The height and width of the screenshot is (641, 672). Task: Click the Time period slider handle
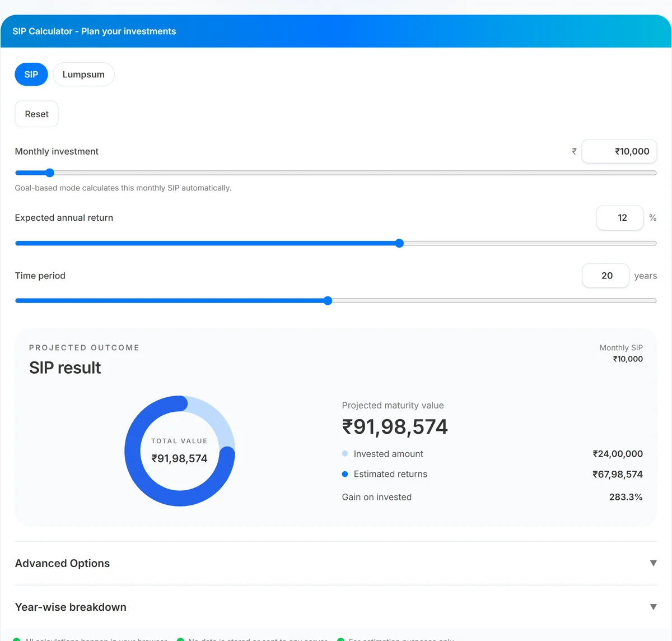coord(328,301)
